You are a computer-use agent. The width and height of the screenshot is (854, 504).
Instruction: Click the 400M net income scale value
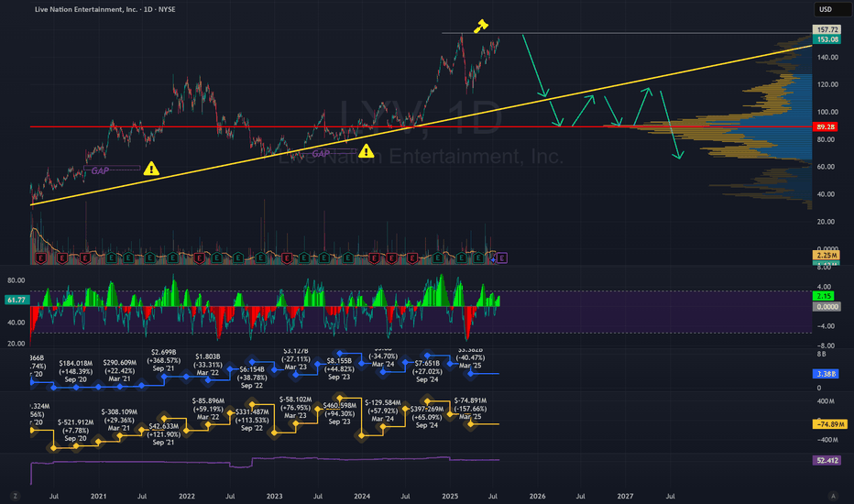tap(826, 401)
